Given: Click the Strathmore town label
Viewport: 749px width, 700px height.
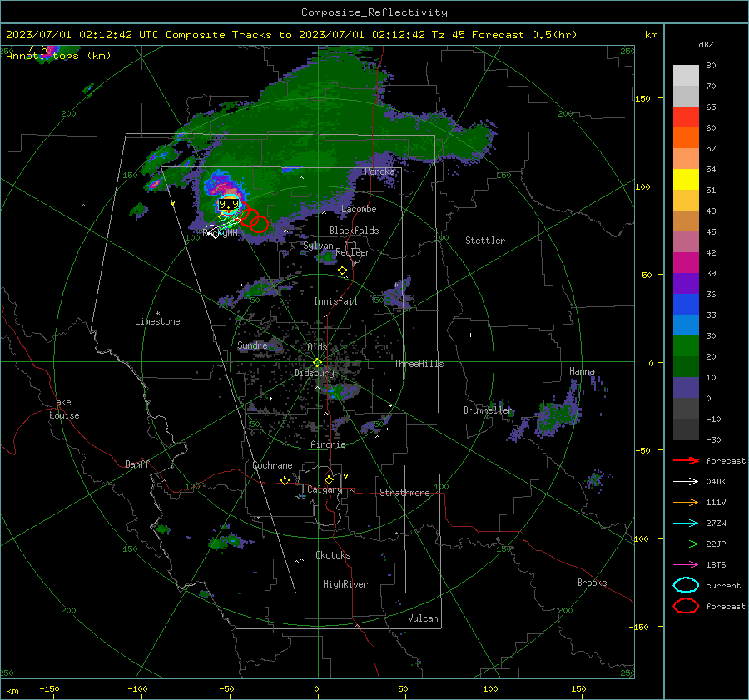Looking at the screenshot, I should click(x=404, y=493).
